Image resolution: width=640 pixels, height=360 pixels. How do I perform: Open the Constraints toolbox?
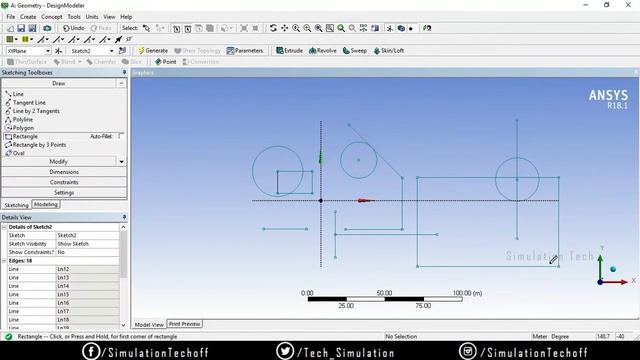[x=64, y=182]
